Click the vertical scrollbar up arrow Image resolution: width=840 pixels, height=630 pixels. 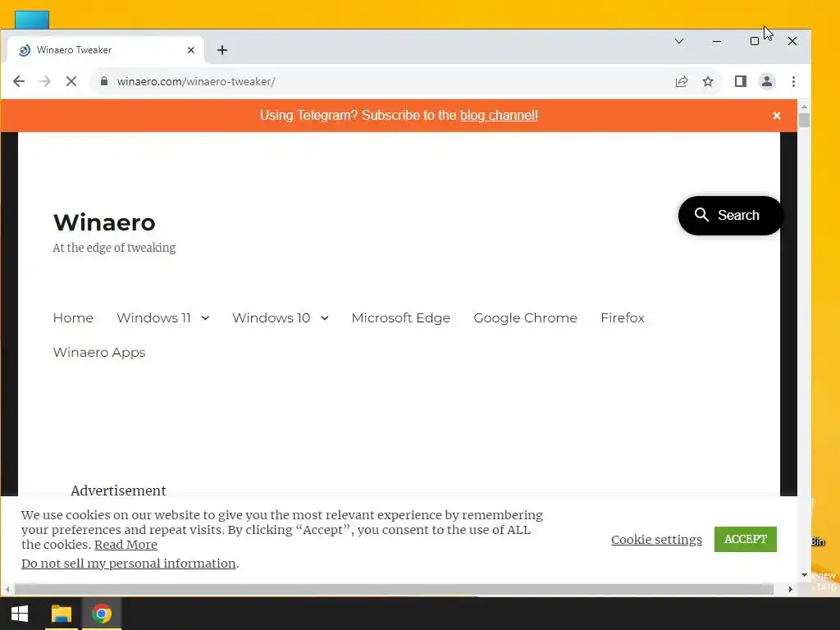804,107
